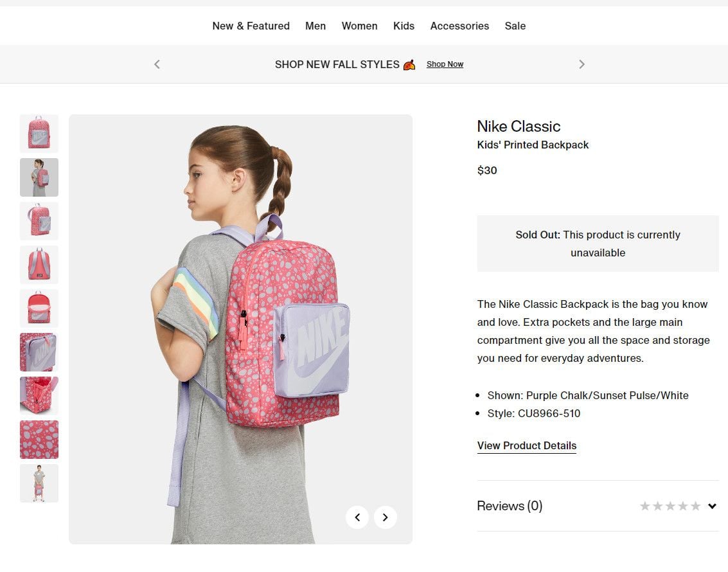
Task: Open View Product Details link
Action: 526,446
